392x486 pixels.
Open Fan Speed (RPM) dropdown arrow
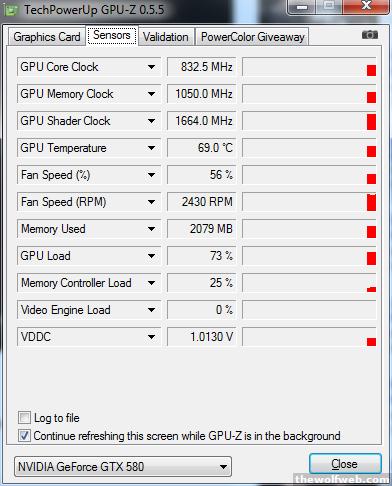tap(151, 202)
